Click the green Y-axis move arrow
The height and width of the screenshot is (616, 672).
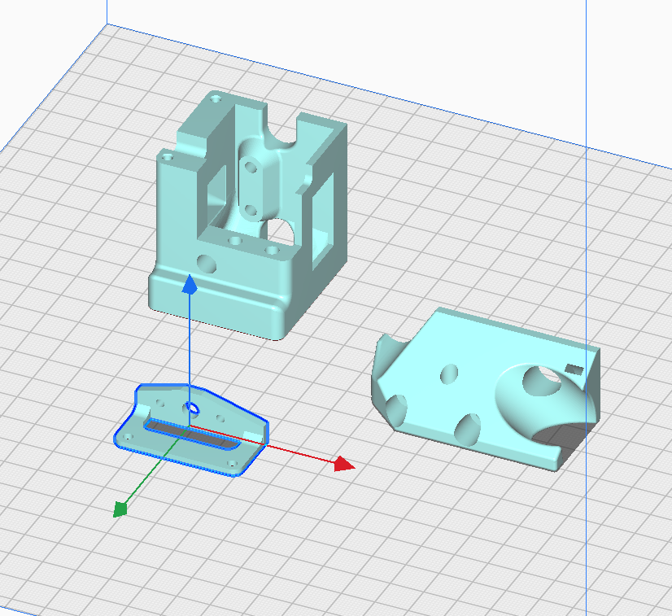click(120, 509)
